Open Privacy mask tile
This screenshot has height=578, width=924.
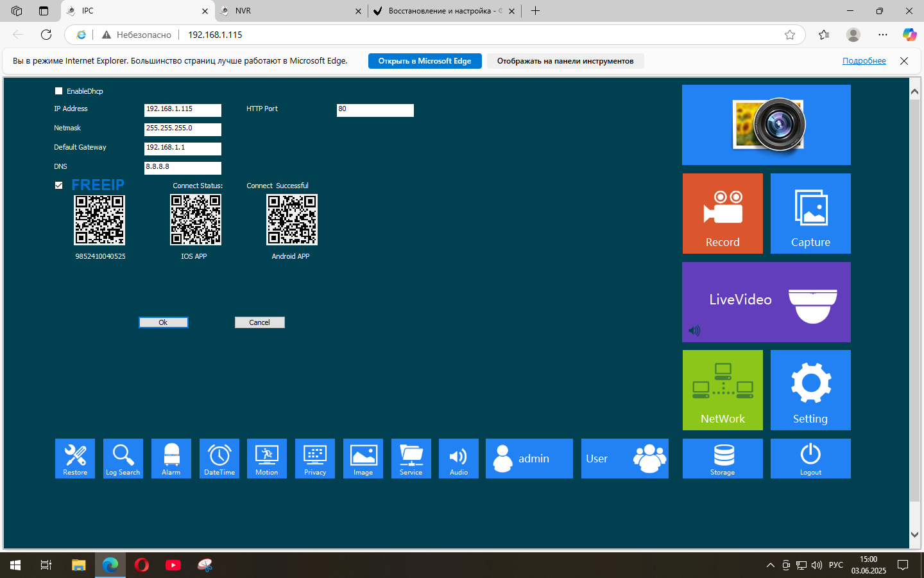click(314, 458)
